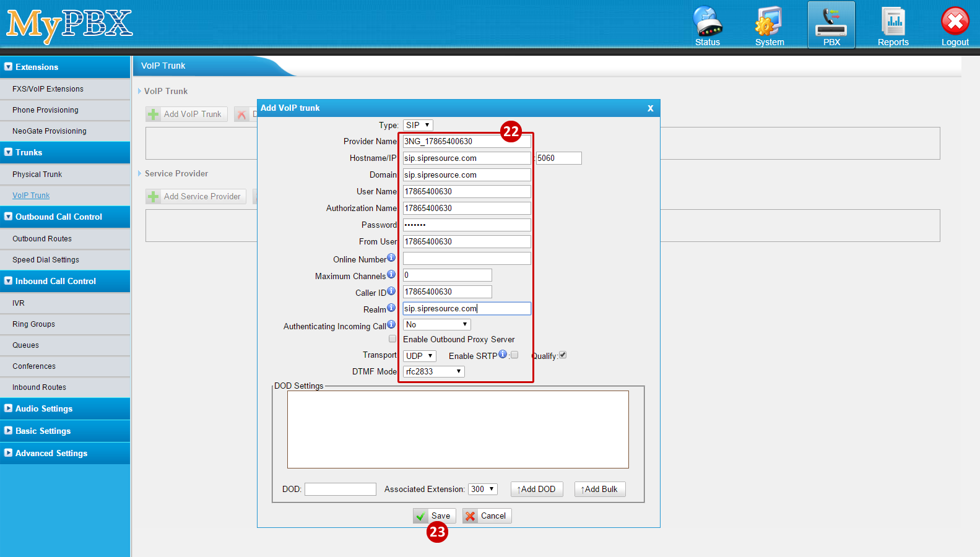Click the Add DOD button

(x=537, y=489)
